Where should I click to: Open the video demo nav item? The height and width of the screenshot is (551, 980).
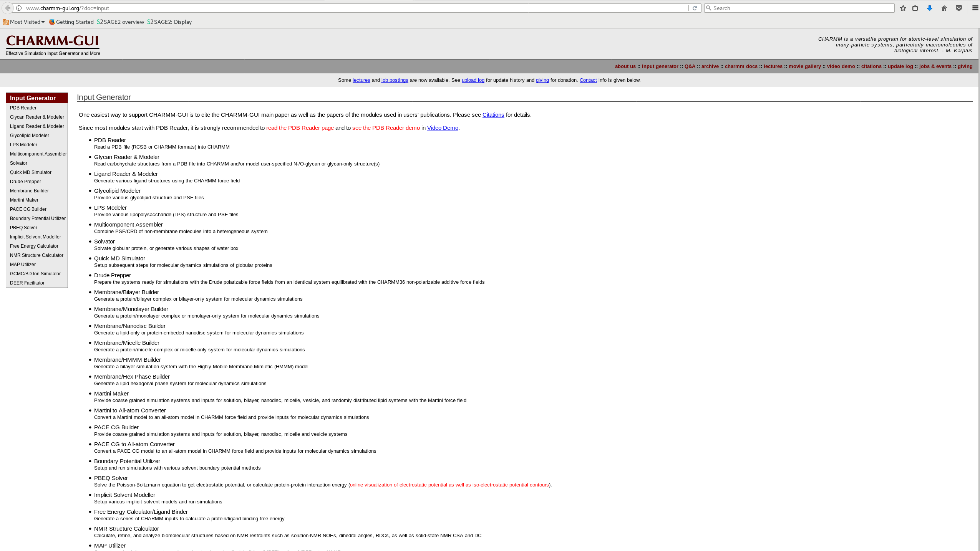(x=841, y=66)
